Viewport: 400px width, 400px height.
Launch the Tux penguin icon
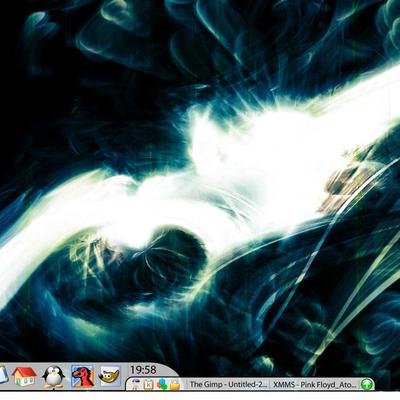pyautogui.click(x=53, y=377)
